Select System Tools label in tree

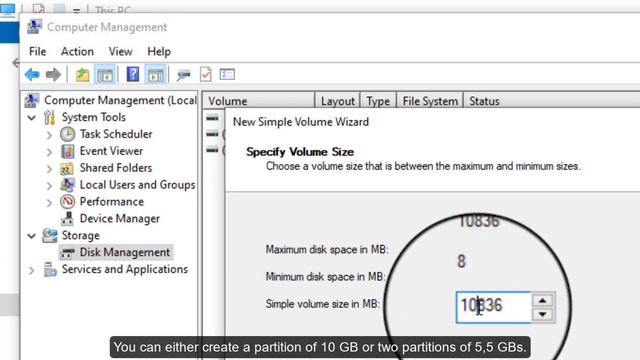pyautogui.click(x=94, y=117)
